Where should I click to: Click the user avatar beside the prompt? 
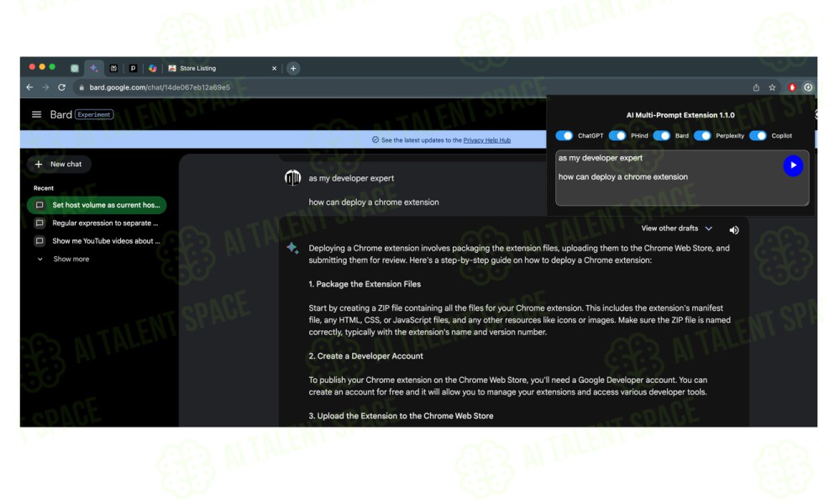tap(292, 177)
